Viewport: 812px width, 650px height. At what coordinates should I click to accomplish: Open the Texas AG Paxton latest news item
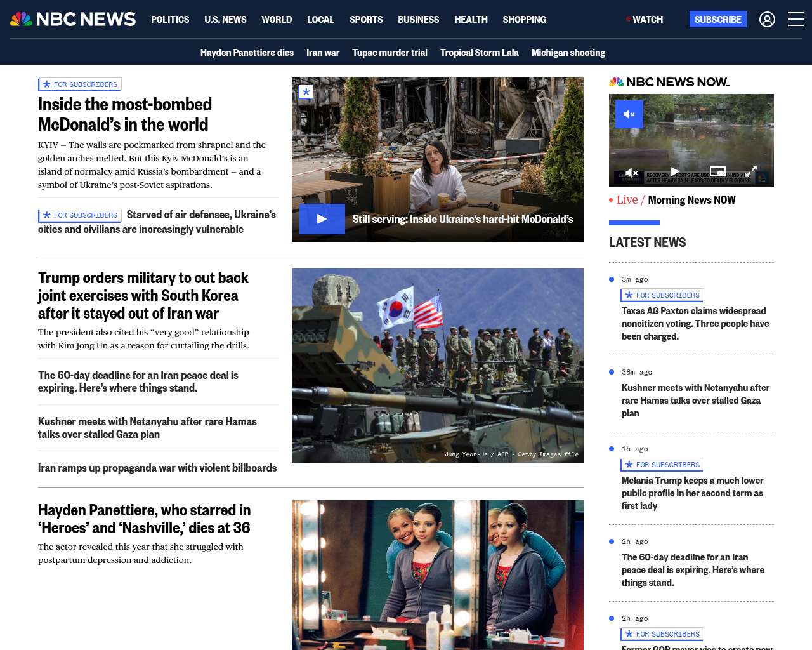coord(695,324)
